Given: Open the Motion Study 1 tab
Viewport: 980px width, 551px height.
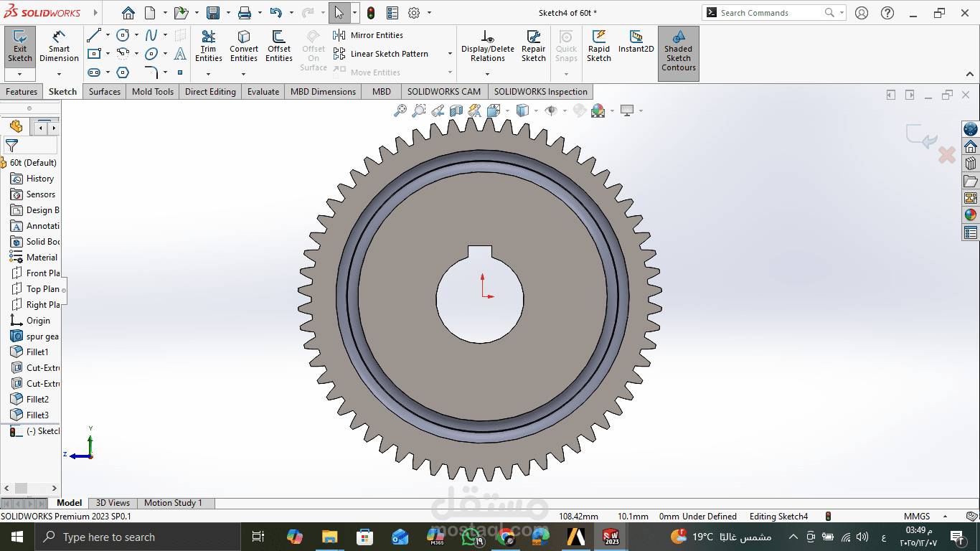Looking at the screenshot, I should [x=173, y=503].
